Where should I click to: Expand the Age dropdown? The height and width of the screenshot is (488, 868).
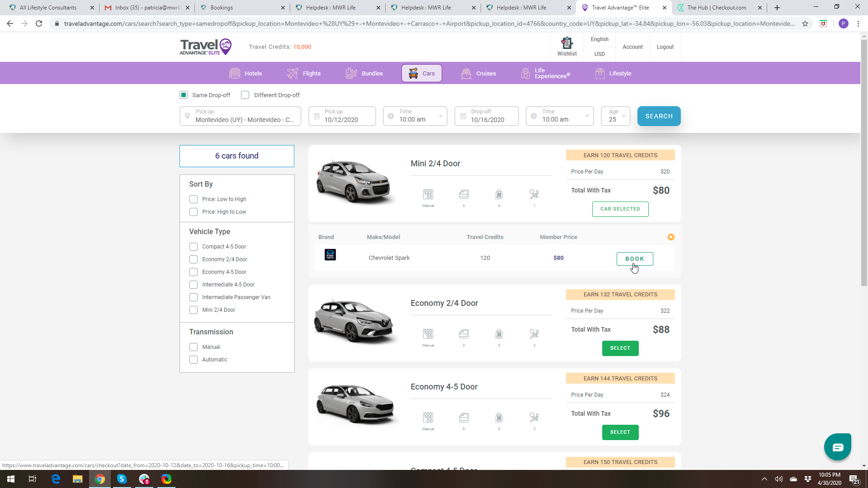pos(616,116)
